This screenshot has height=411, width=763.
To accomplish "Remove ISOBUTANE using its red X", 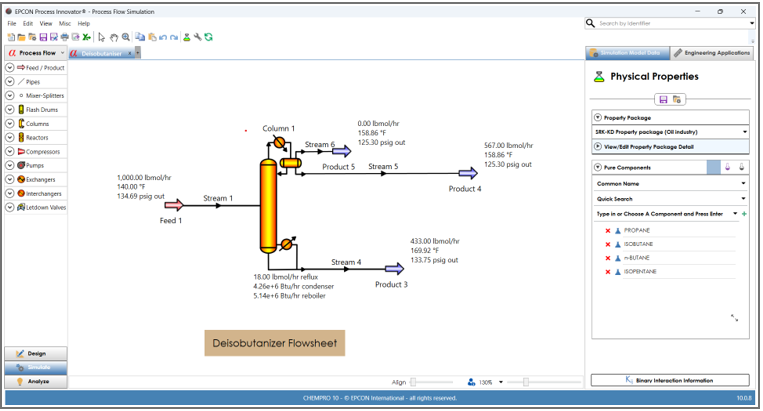I will [x=608, y=244].
